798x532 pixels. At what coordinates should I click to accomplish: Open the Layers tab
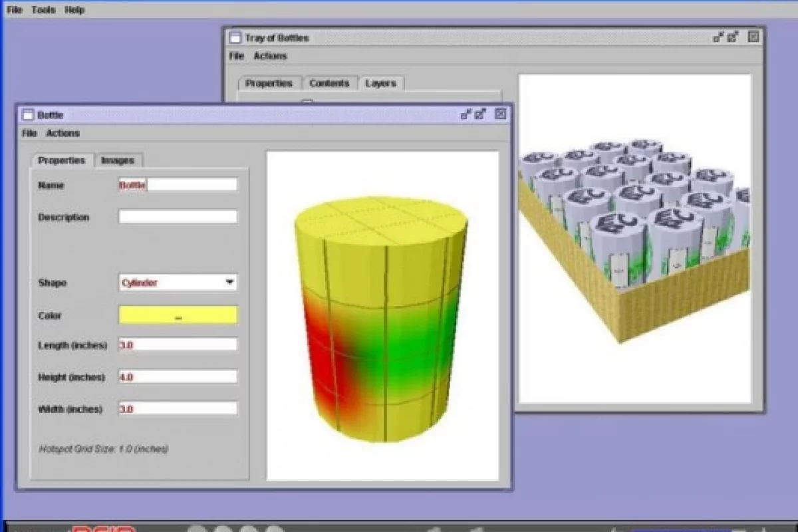[x=380, y=83]
